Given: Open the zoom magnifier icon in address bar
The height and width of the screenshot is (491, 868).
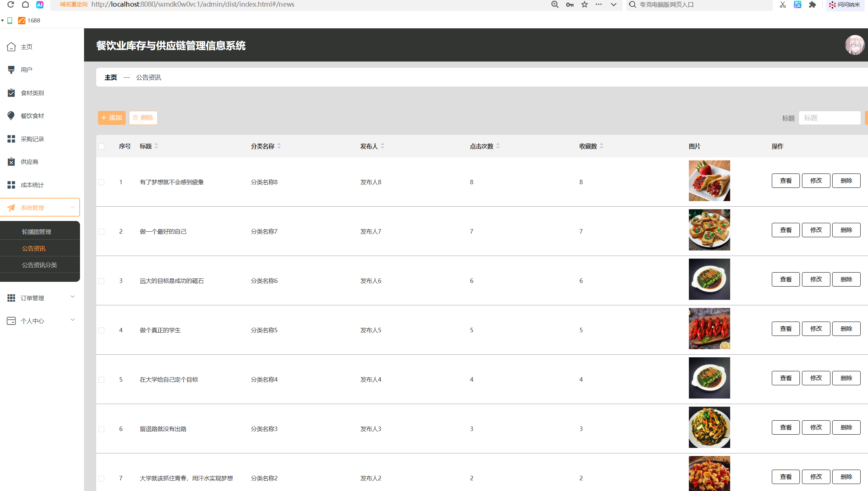Looking at the screenshot, I should coord(555,4).
